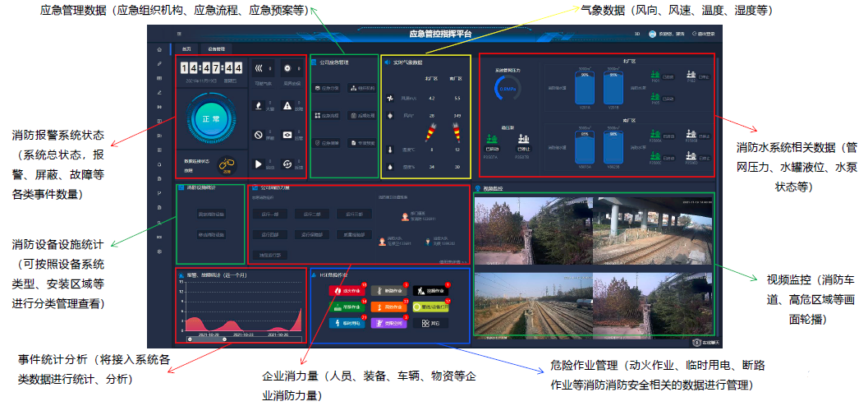Click the shielding prohibition circle icon
Image resolution: width=868 pixels, height=406 pixels.
coord(259,135)
